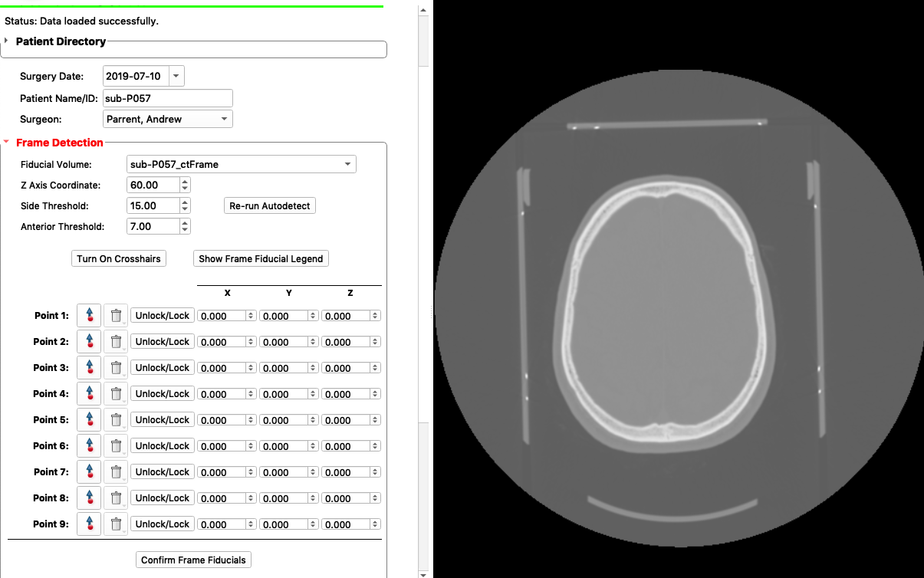Toggle Unlock/Lock for Point 9
The width and height of the screenshot is (924, 578).
(163, 524)
